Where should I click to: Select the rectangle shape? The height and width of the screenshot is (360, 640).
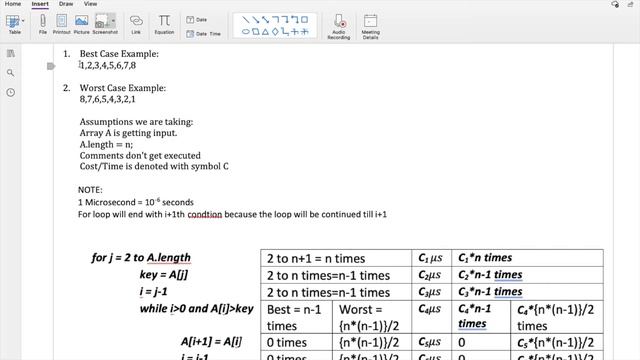tap(304, 20)
